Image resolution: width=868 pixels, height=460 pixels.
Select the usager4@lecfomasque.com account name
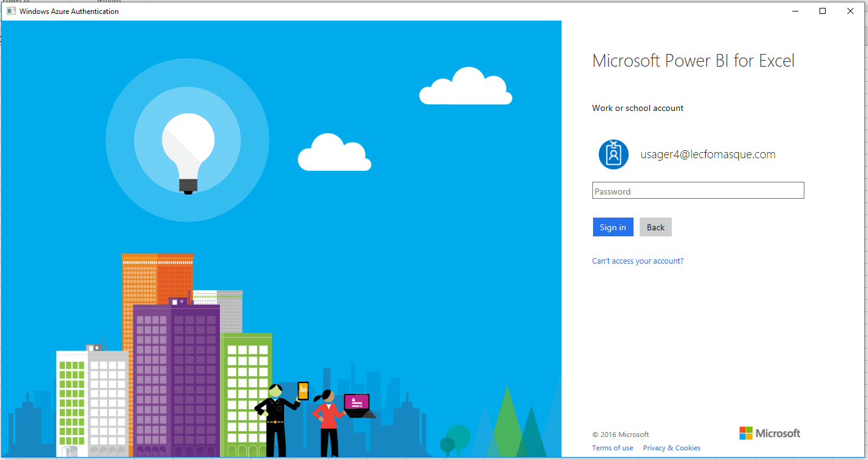pos(707,155)
